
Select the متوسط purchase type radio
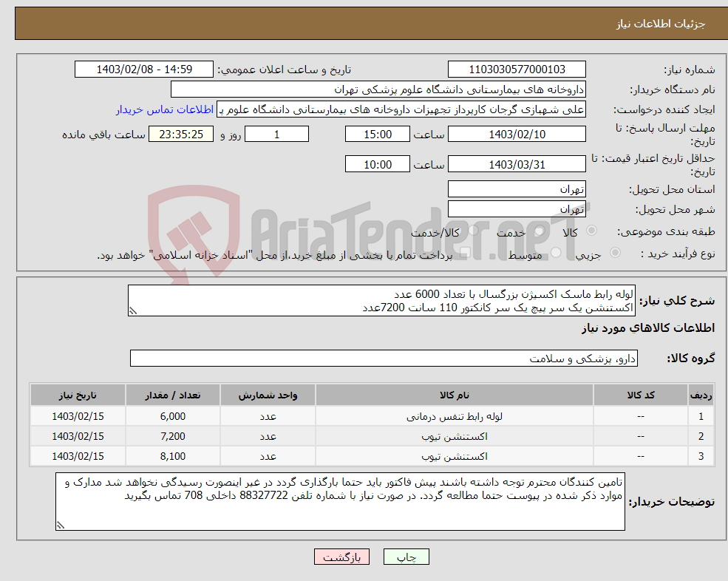click(556, 252)
